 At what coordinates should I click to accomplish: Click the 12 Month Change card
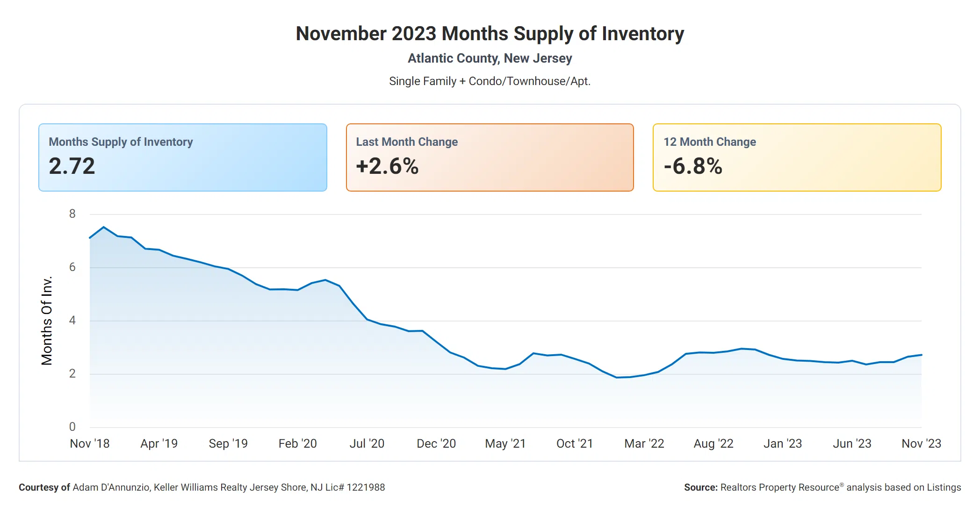tap(797, 157)
